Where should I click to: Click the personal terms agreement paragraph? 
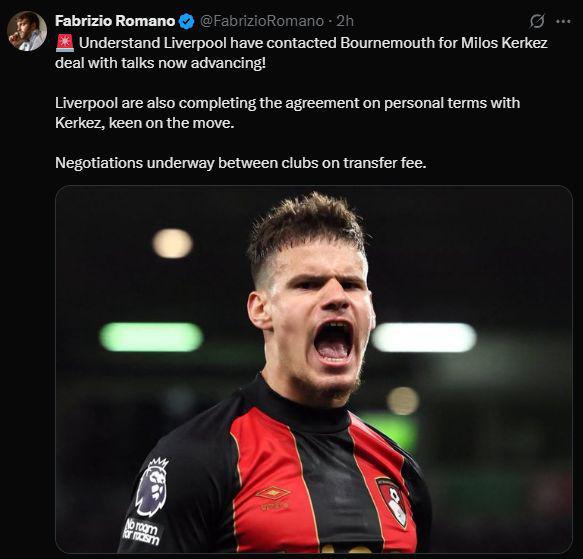[x=287, y=113]
